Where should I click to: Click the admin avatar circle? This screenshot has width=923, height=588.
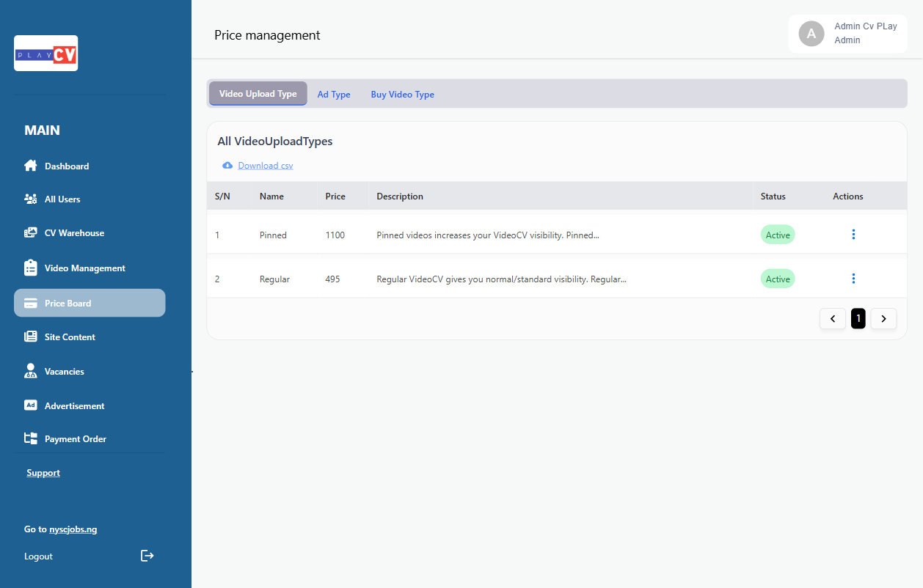click(x=811, y=34)
